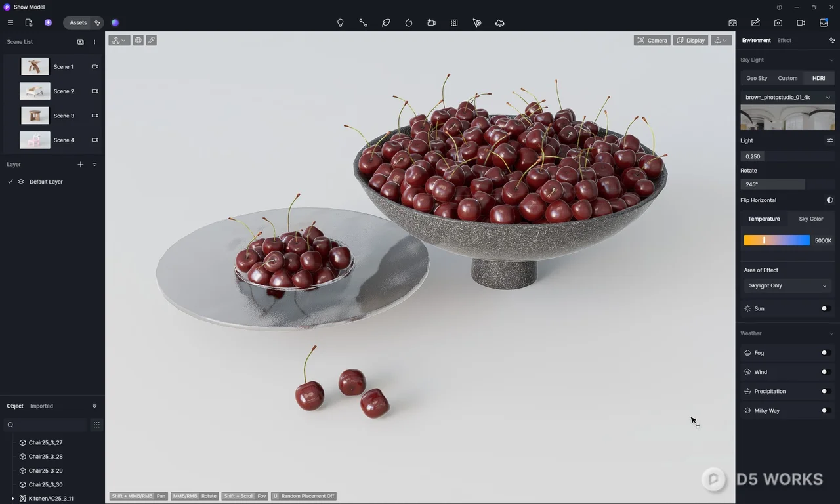Click the import file icon
The height and width of the screenshot is (504, 840).
[28, 22]
